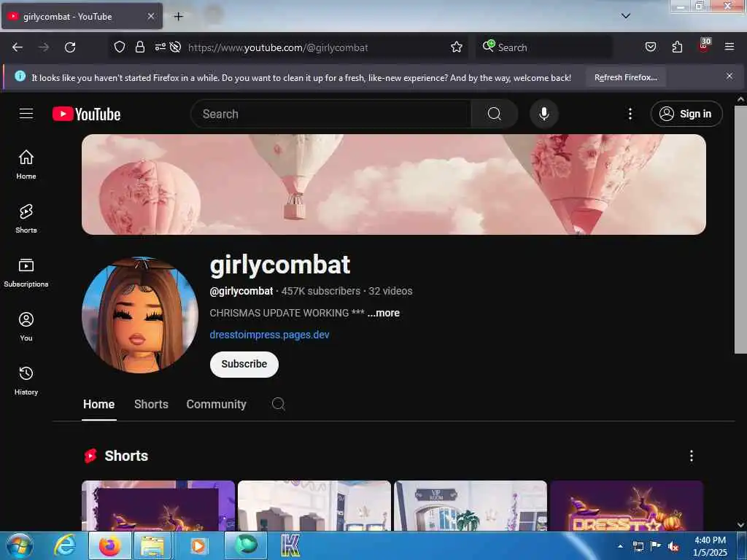747x560 pixels.
Task: Open the Action Center flag tray icon
Action: click(x=656, y=546)
